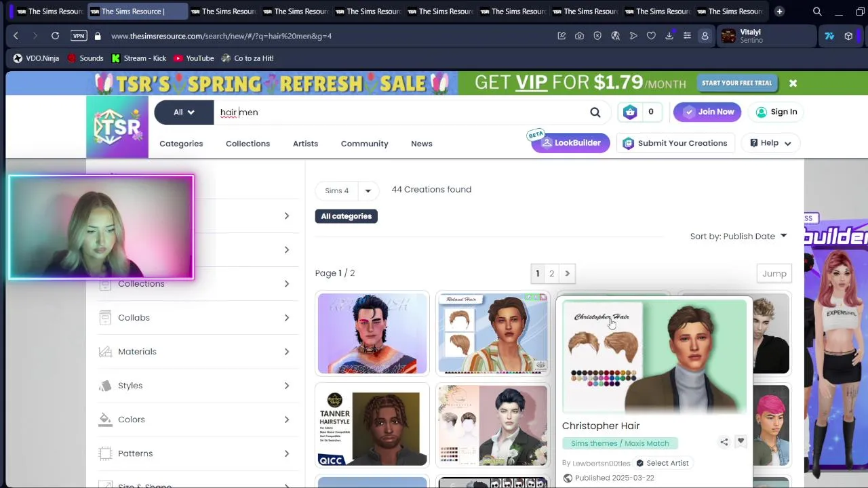The image size is (868, 488).
Task: Click the Patterns filter icon in the sidebar
Action: pos(105,453)
